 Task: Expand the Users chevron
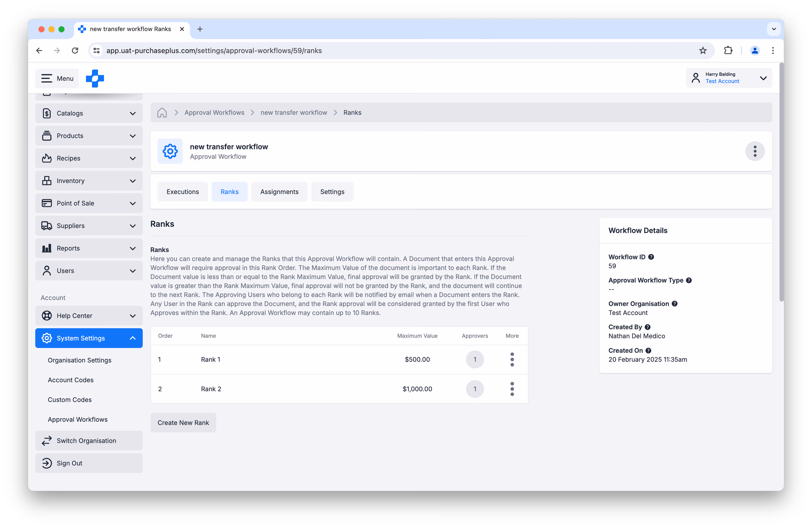tap(133, 271)
